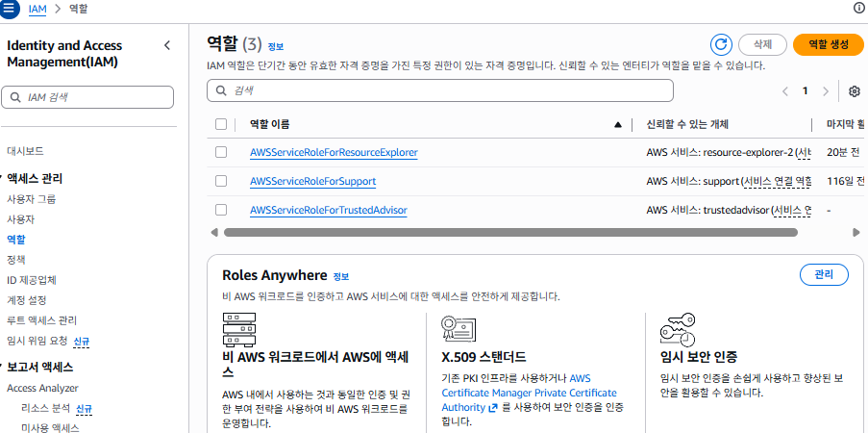Click the info icon in the top-right corner
This screenshot has width=868, height=433.
click(x=860, y=8)
